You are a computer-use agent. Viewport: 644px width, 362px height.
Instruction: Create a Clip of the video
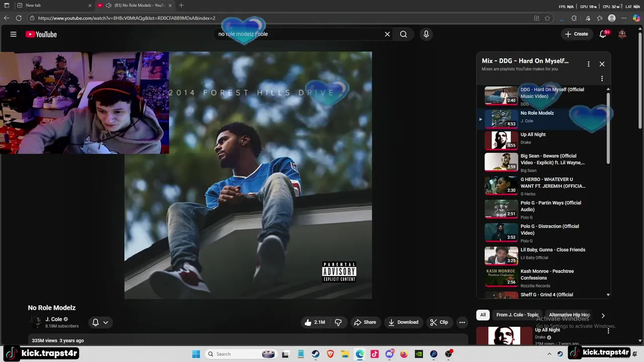click(x=439, y=322)
